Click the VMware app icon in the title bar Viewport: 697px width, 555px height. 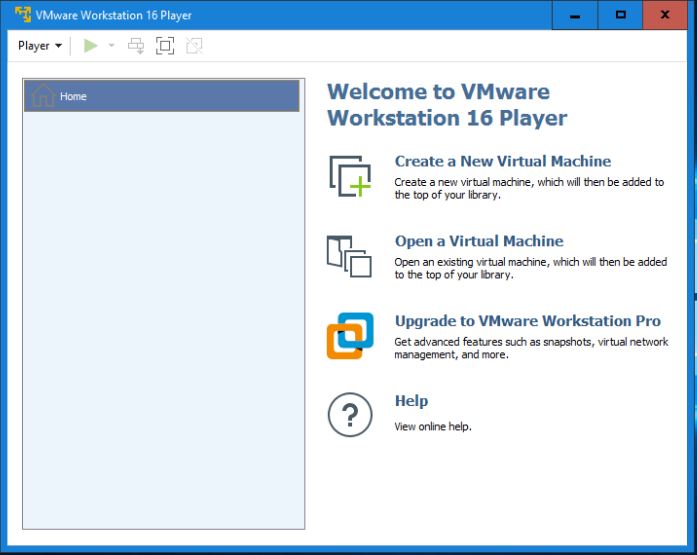click(x=23, y=15)
